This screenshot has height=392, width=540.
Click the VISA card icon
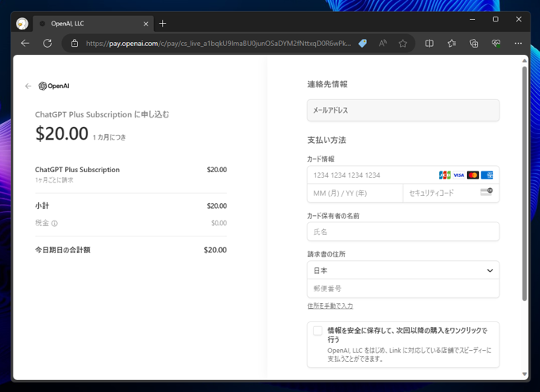458,175
